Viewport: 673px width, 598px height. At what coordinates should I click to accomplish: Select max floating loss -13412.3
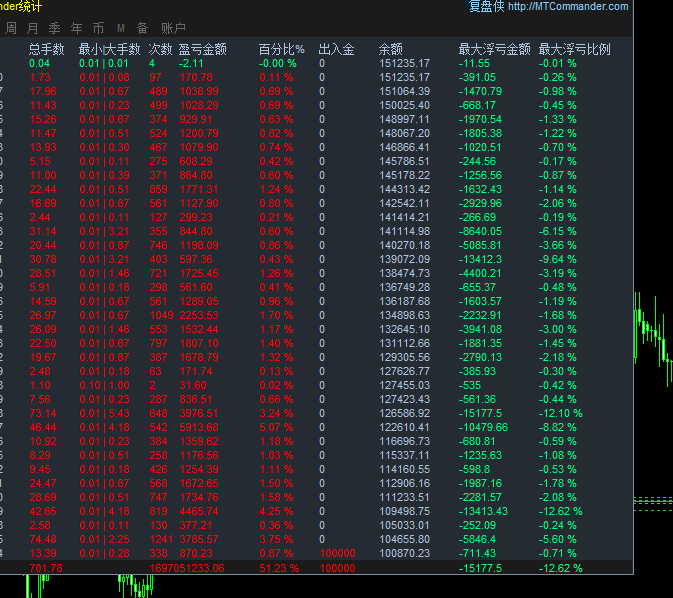480,259
